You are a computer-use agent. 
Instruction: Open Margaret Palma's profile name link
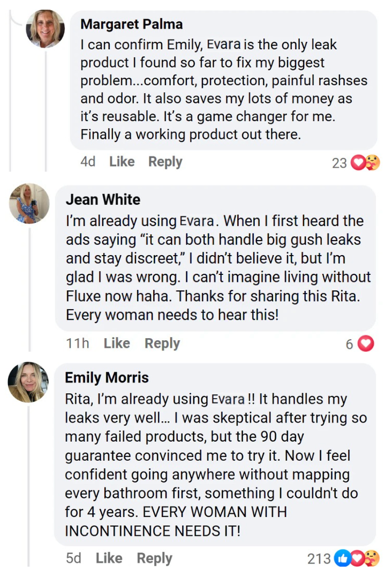131,24
